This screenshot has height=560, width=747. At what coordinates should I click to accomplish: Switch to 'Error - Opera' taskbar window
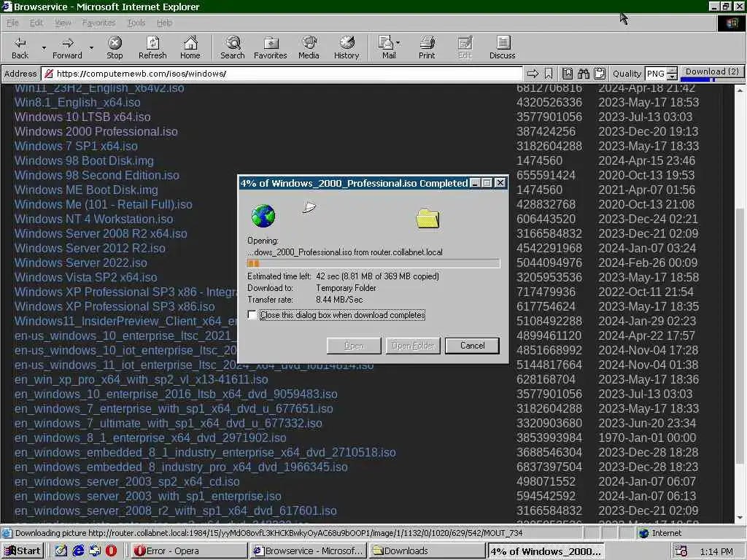188,551
